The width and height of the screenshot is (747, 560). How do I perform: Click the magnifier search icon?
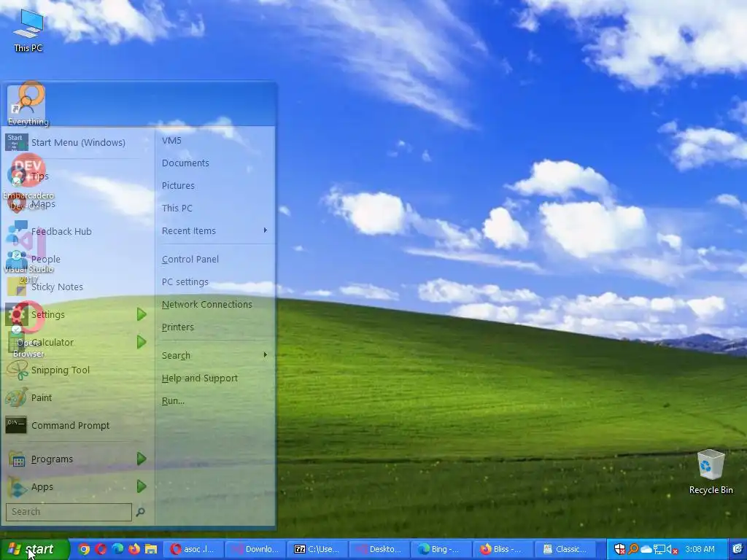[141, 512]
